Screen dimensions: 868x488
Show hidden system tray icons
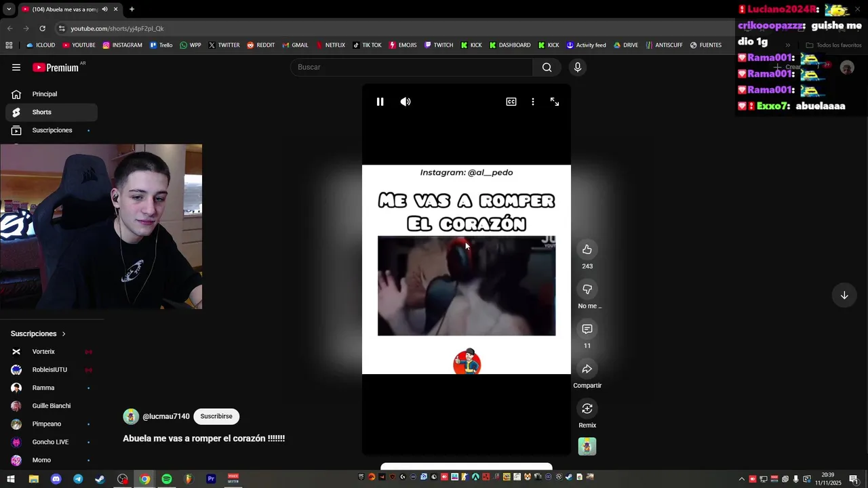(741, 479)
